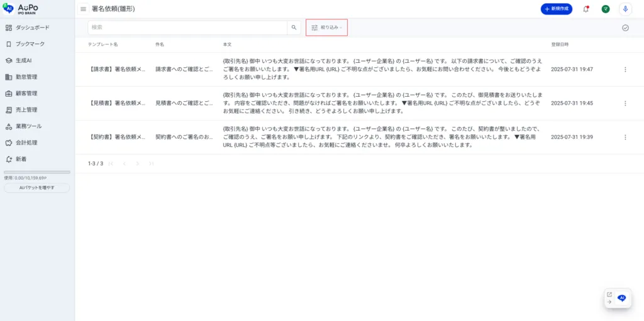This screenshot has width=644, height=321.
Task: Click the circled checkmark selection icon
Action: click(625, 28)
